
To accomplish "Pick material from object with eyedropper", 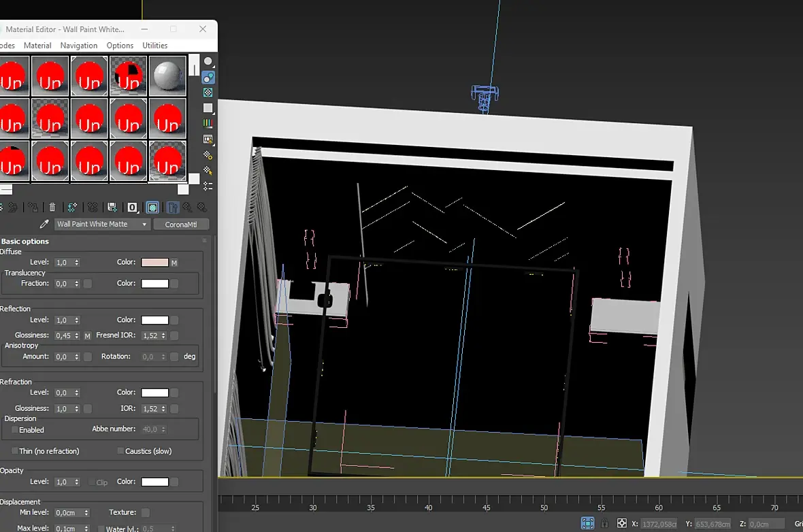I will tap(45, 225).
